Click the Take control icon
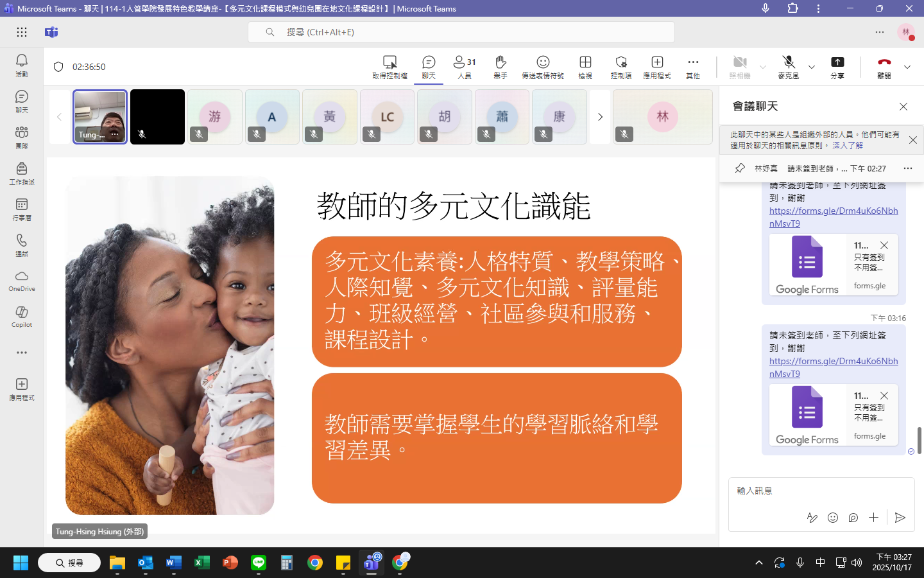This screenshot has width=924, height=578. click(x=389, y=66)
